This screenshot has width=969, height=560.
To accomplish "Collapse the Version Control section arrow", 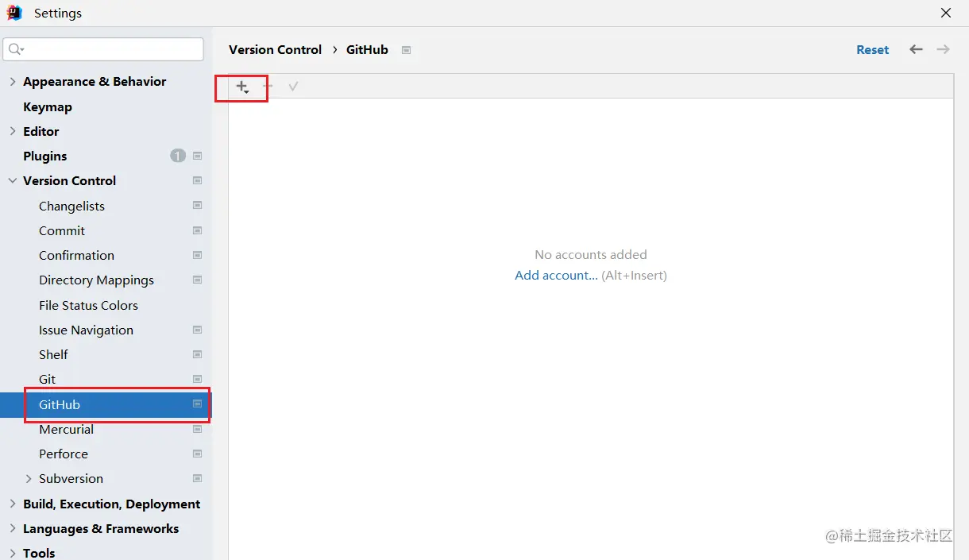I will tap(13, 180).
